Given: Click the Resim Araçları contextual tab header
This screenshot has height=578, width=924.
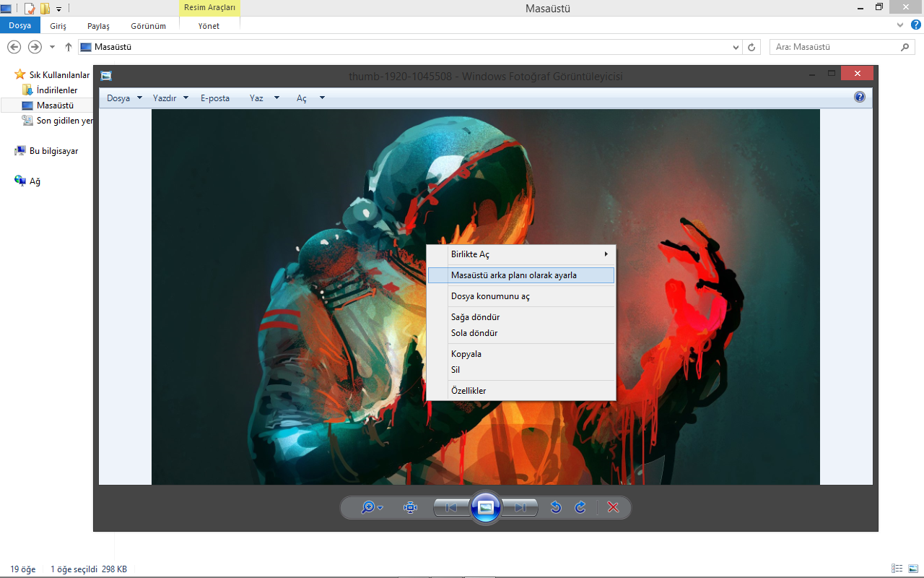Looking at the screenshot, I should (x=209, y=7).
